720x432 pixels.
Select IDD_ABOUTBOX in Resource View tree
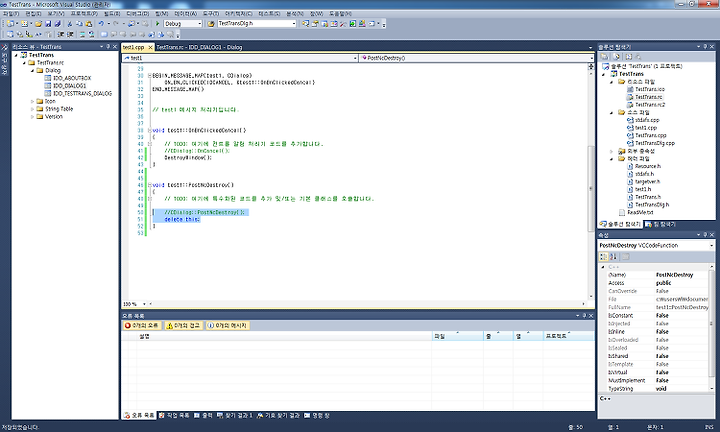pyautogui.click(x=72, y=79)
